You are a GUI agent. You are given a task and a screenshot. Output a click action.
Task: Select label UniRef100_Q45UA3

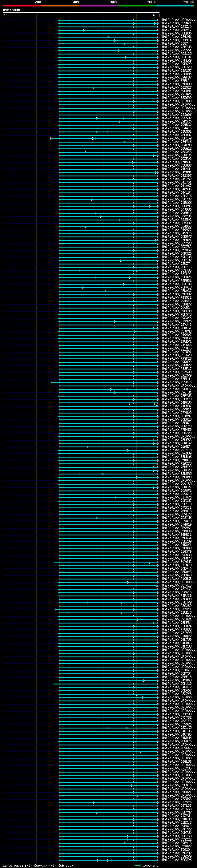pos(177,680)
